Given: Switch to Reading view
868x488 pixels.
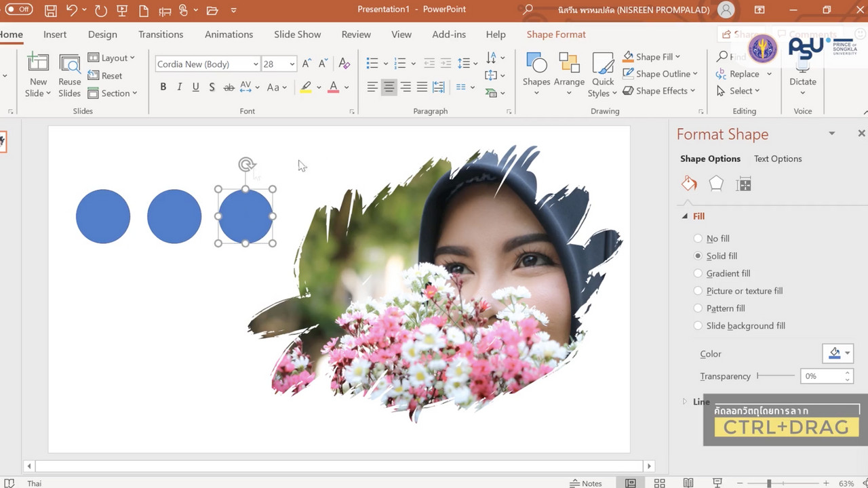Looking at the screenshot, I should click(x=688, y=483).
